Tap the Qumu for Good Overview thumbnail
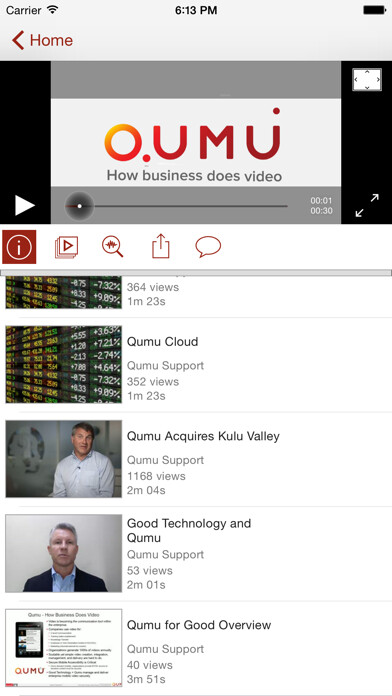392x696 pixels. point(63,648)
